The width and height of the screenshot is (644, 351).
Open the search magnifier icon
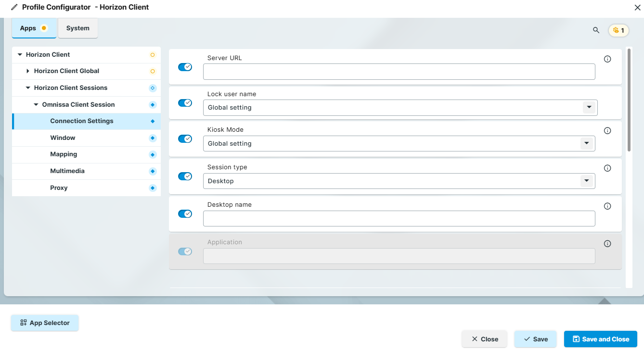596,30
